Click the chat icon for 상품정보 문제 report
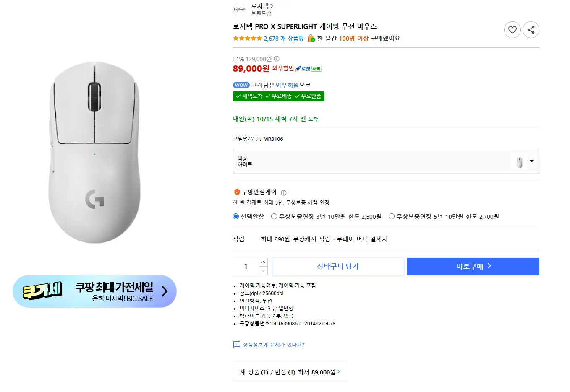The height and width of the screenshot is (392, 570). point(236,345)
